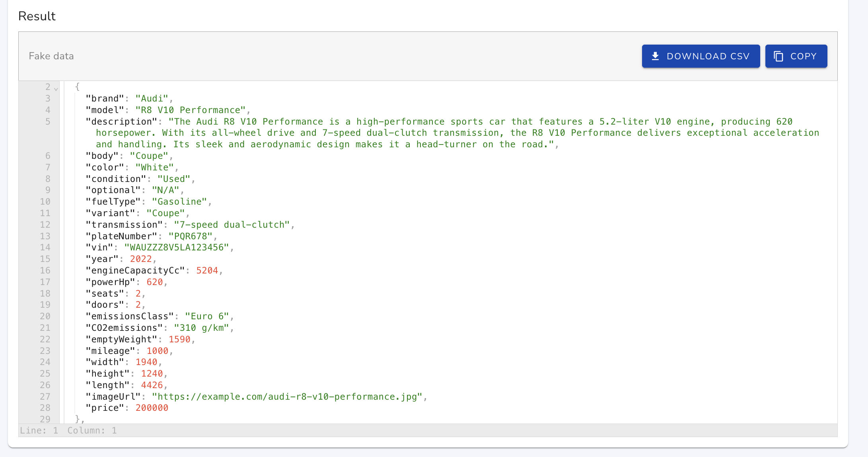This screenshot has width=868, height=457.
Task: Click the Result heading
Action: 37,16
